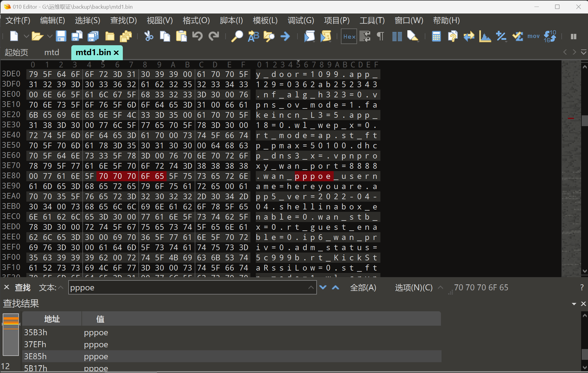This screenshot has height=373, width=588.
Task: Click the 选项(N)(C) options button
Action: point(414,288)
